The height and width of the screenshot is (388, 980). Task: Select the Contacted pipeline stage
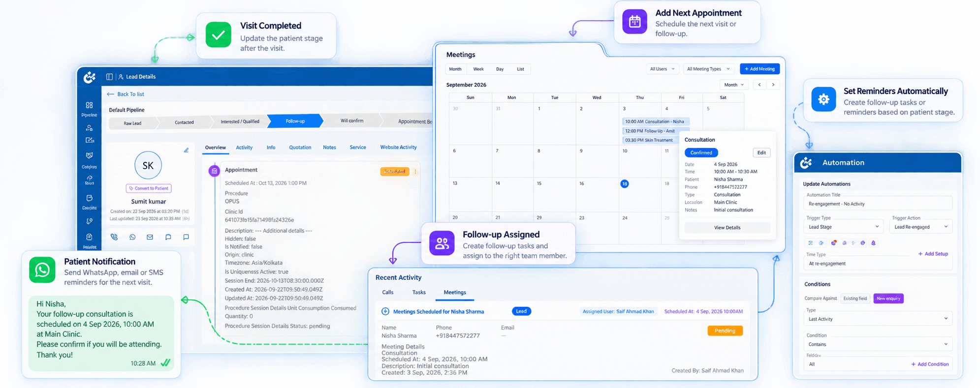pos(184,122)
